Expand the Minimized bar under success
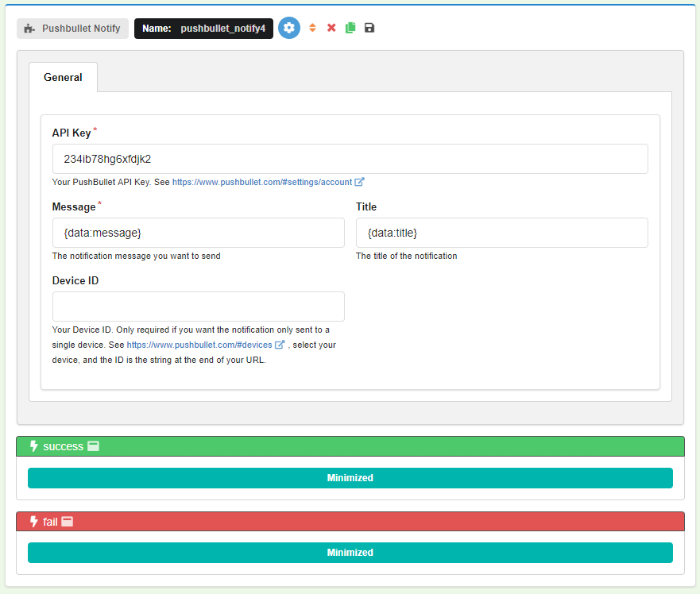Image resolution: width=700 pixels, height=594 pixels. point(350,478)
